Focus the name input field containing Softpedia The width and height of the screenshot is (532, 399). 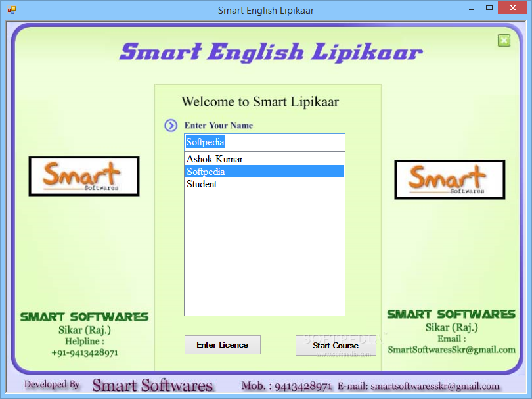(x=265, y=142)
